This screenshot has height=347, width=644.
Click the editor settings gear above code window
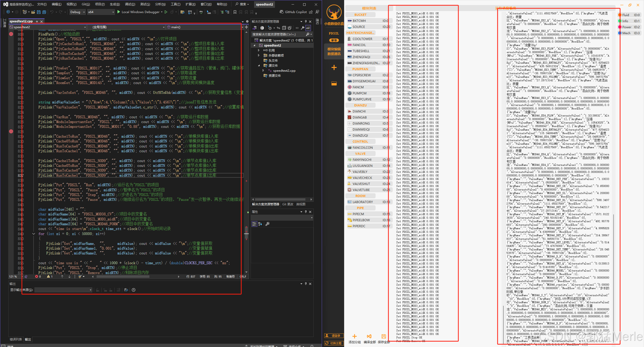(247, 21)
